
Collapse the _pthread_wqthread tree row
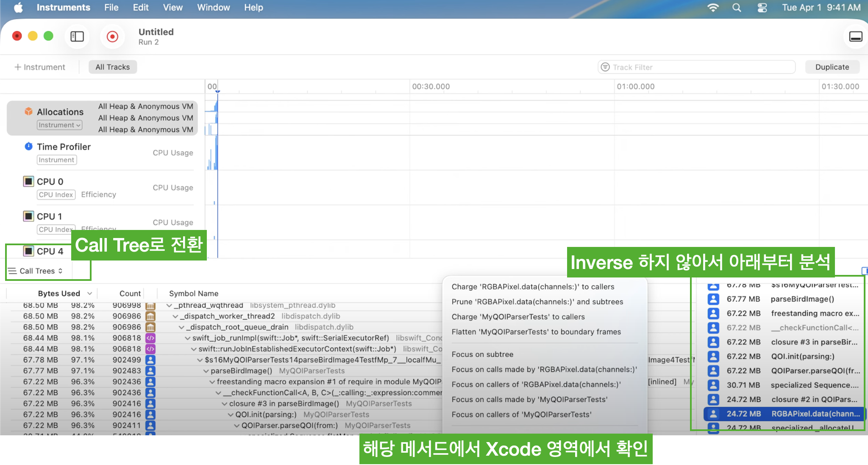(170, 305)
